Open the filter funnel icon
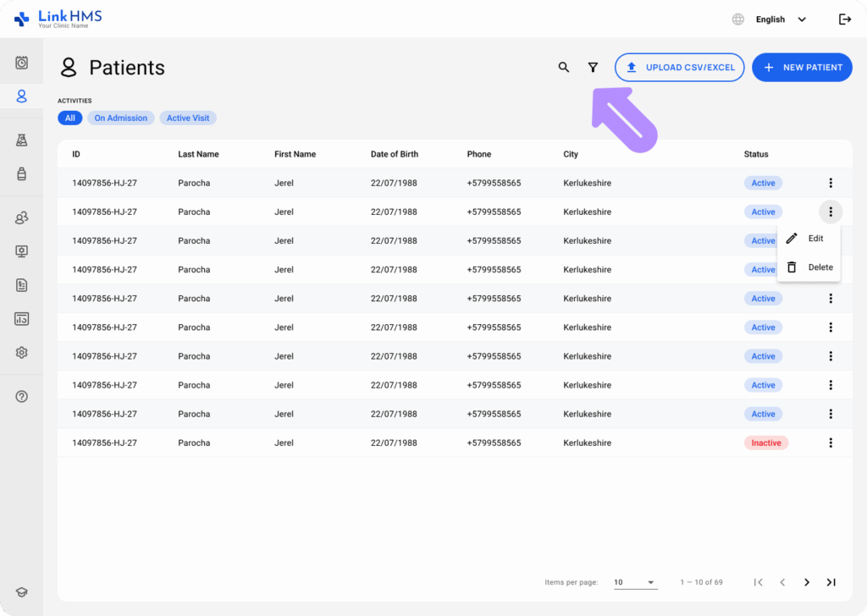 coord(593,68)
